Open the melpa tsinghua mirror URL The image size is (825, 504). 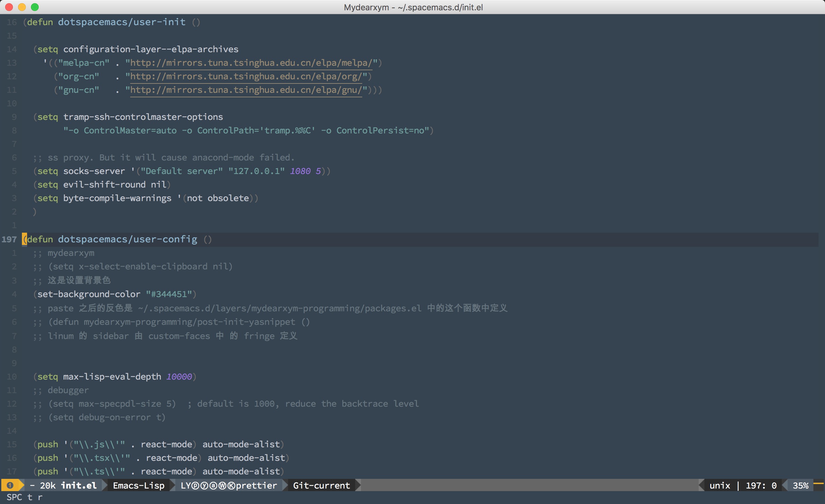coord(251,63)
